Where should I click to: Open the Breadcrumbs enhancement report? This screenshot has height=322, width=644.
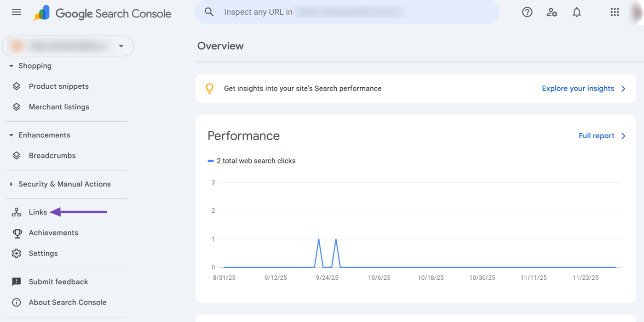[52, 155]
